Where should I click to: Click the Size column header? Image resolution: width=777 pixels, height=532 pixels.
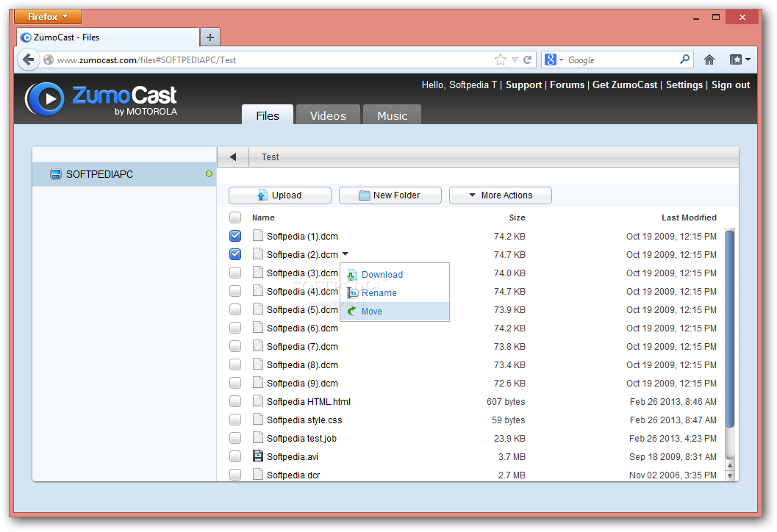coord(517,218)
